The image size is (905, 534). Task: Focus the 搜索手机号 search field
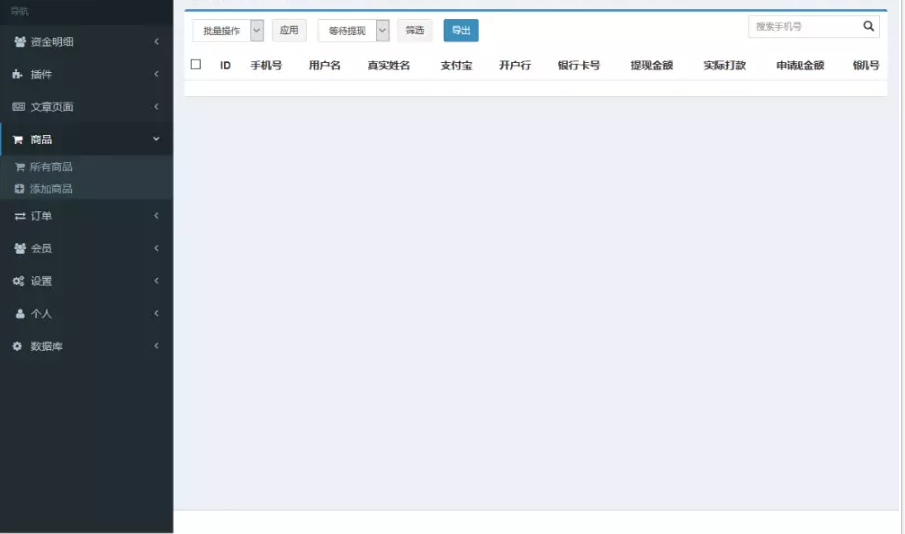tap(802, 27)
